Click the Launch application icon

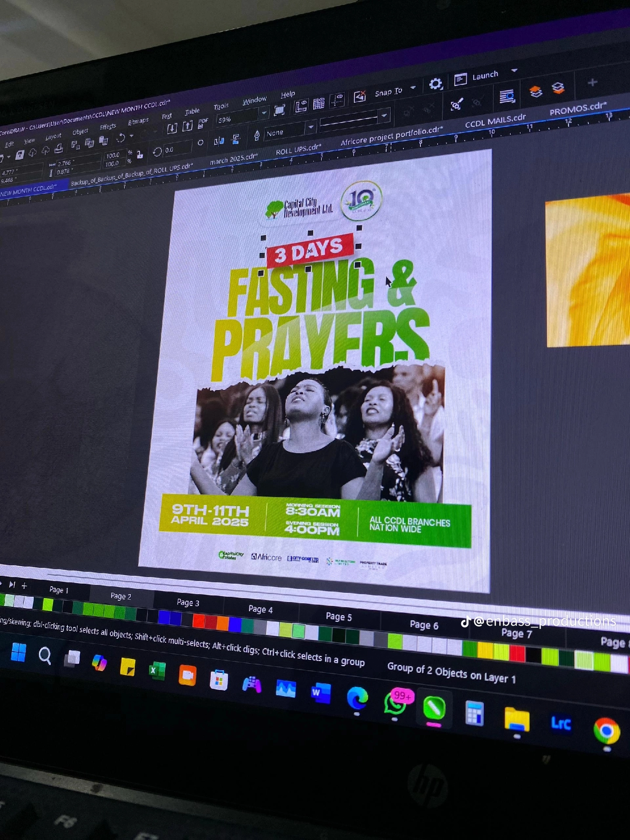[x=460, y=79]
